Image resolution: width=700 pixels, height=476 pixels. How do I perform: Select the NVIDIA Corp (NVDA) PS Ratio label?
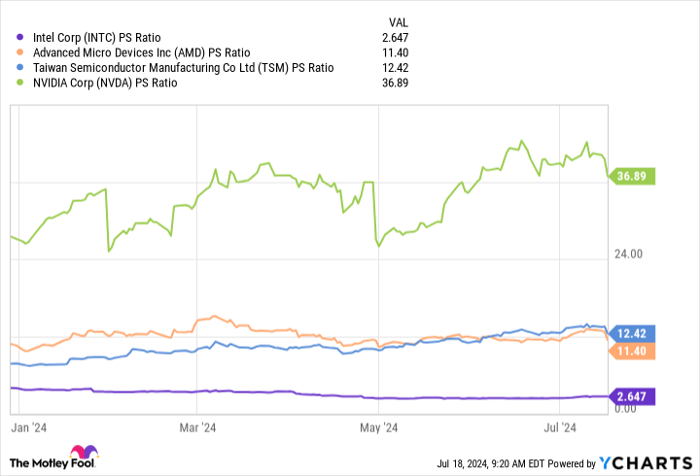(x=105, y=82)
